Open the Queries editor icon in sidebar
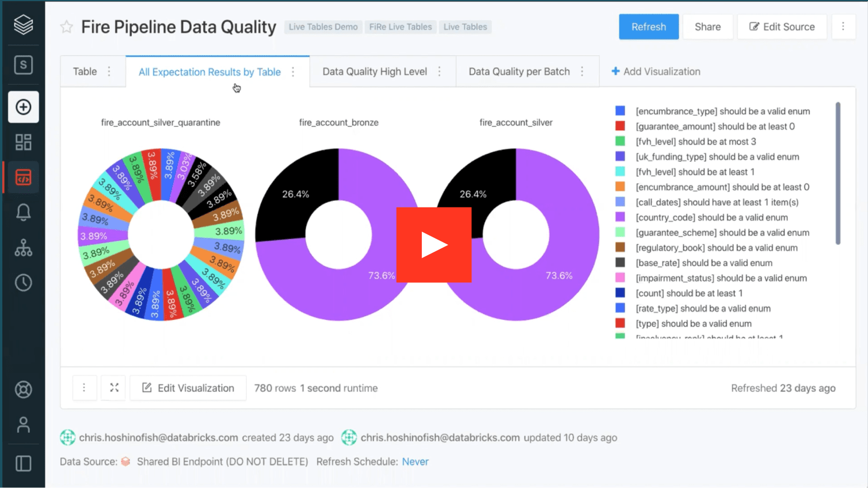 click(x=24, y=177)
